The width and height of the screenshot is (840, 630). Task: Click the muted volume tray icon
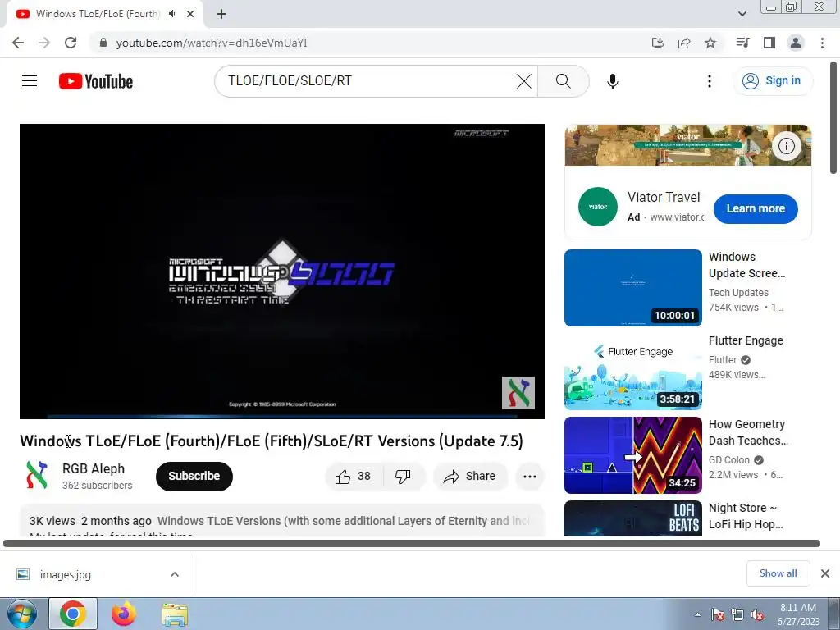[757, 615]
